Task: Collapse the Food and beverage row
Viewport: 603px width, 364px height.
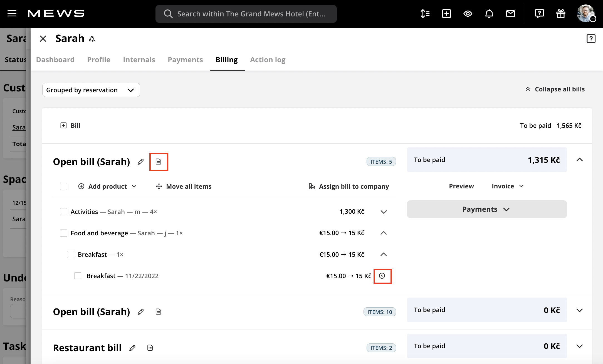Action: [384, 233]
